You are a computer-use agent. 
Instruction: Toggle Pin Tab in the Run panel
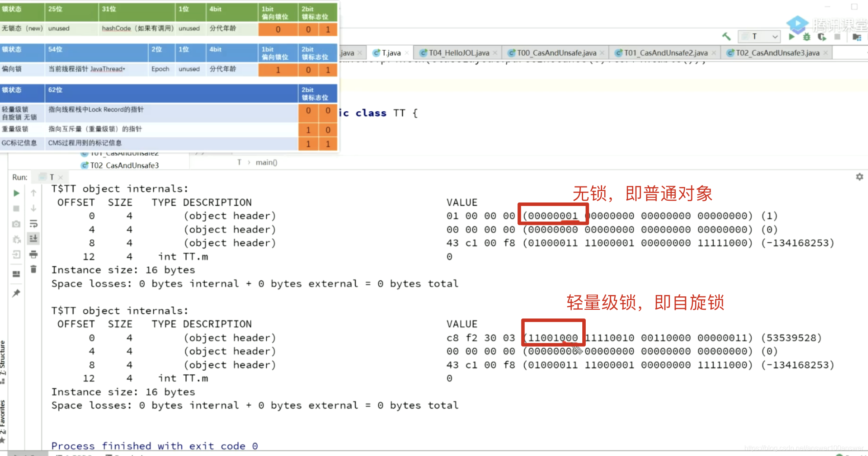click(16, 293)
